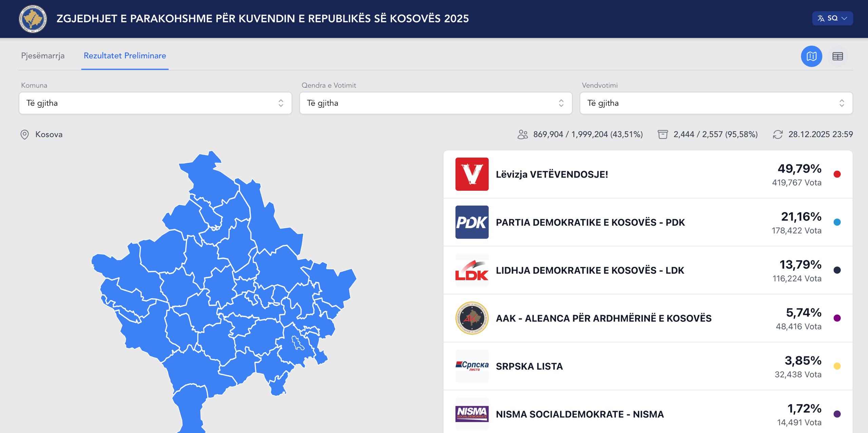868x433 pixels.
Task: Click the LDK party logo
Action: tap(472, 270)
